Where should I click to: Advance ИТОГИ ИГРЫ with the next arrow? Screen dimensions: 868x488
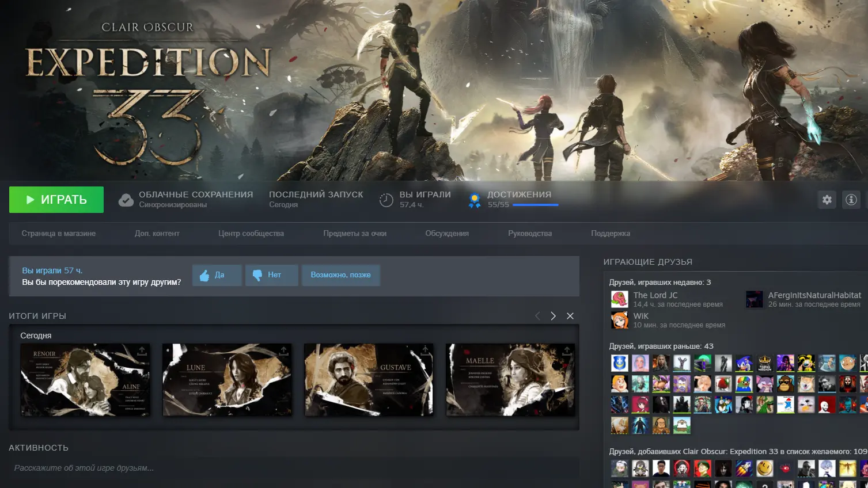click(554, 316)
